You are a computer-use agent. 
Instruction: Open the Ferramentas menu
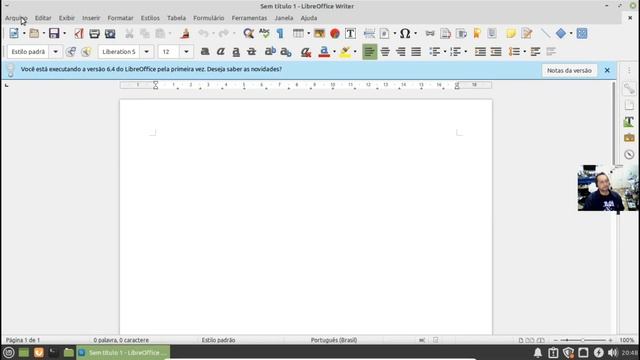pos(249,18)
